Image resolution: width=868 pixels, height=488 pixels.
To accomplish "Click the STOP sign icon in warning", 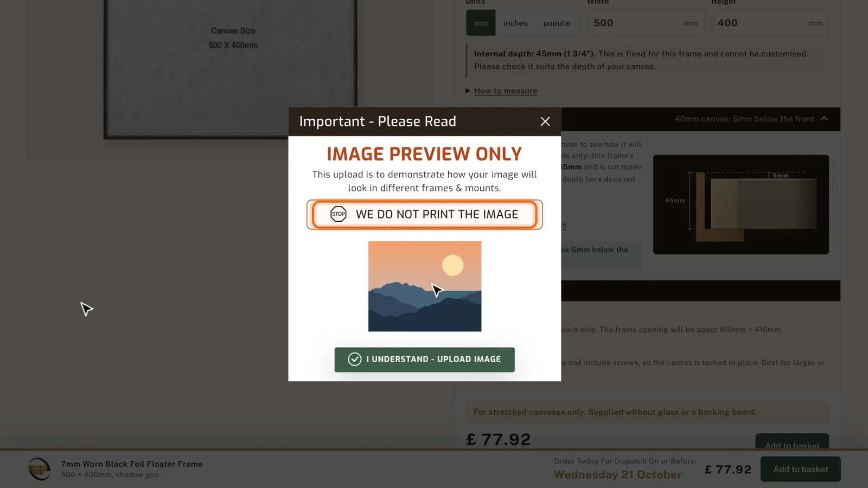I will click(x=339, y=214).
